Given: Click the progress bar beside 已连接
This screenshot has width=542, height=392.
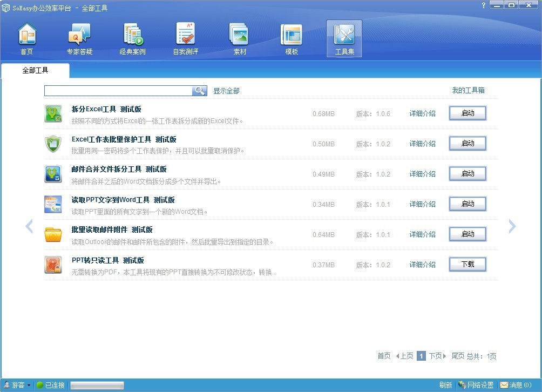Looking at the screenshot, I should pyautogui.click(x=97, y=385).
